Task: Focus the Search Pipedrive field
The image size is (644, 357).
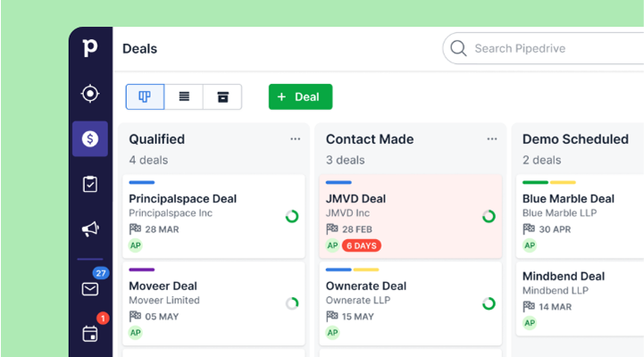Action: [x=543, y=48]
